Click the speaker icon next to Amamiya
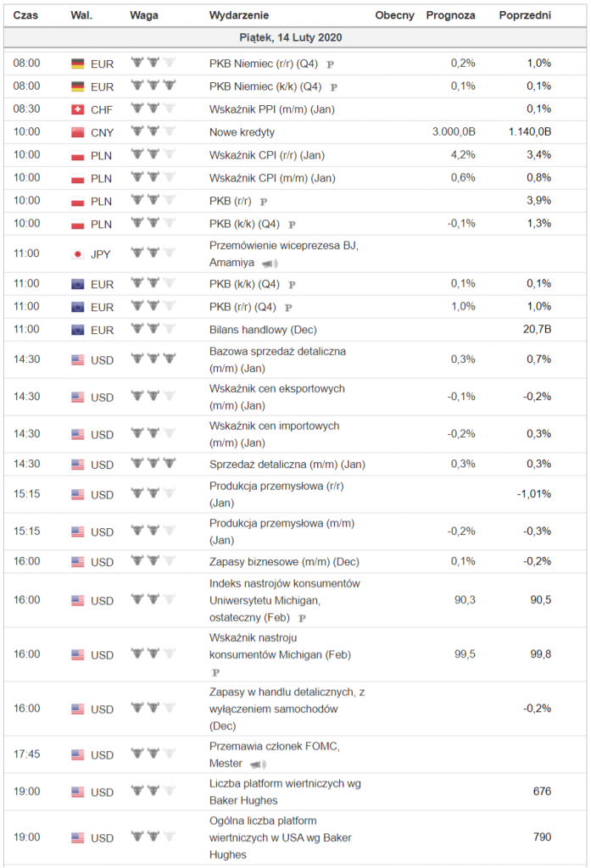Image resolution: width=591 pixels, height=868 pixels. [270, 264]
